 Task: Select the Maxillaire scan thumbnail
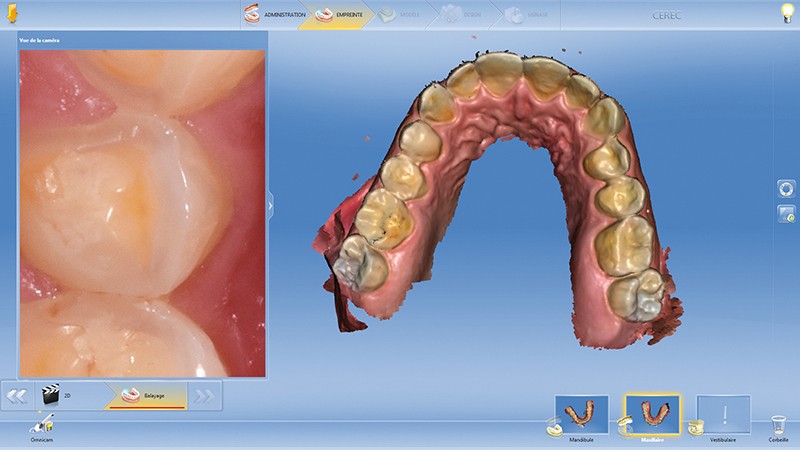pyautogui.click(x=652, y=414)
